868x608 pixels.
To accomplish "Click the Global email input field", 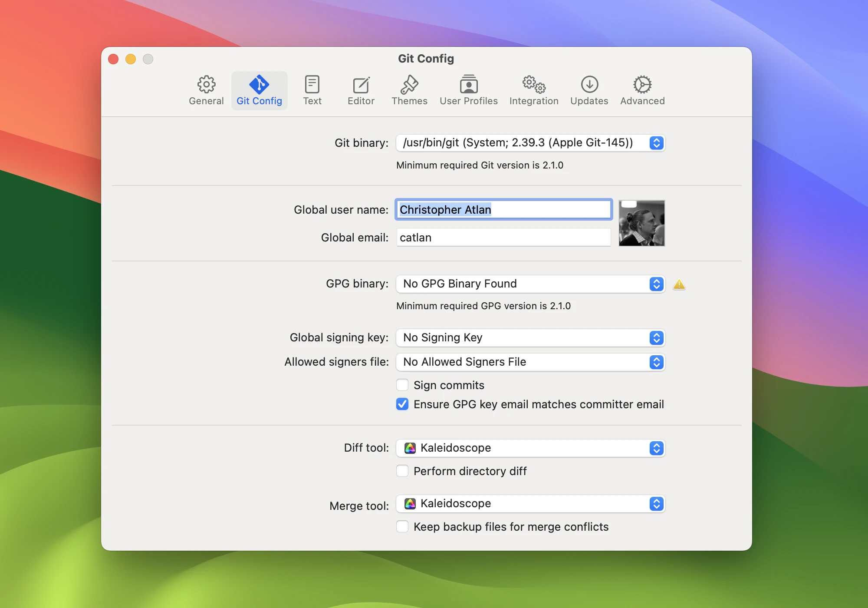I will coord(503,238).
